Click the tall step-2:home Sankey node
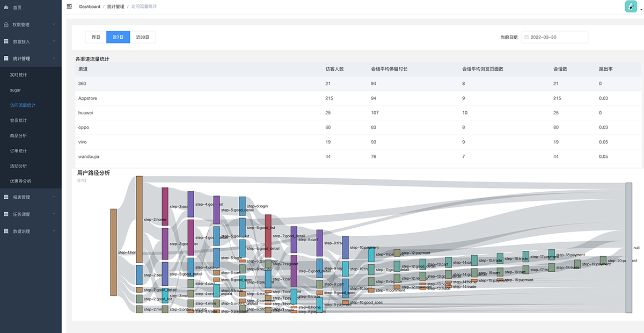The height and width of the screenshot is (333, 644). click(139, 219)
